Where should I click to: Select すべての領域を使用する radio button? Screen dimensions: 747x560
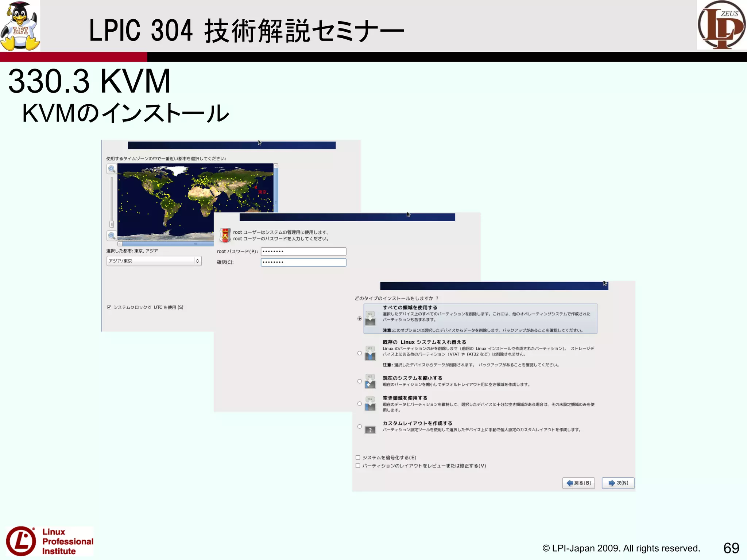coord(360,318)
